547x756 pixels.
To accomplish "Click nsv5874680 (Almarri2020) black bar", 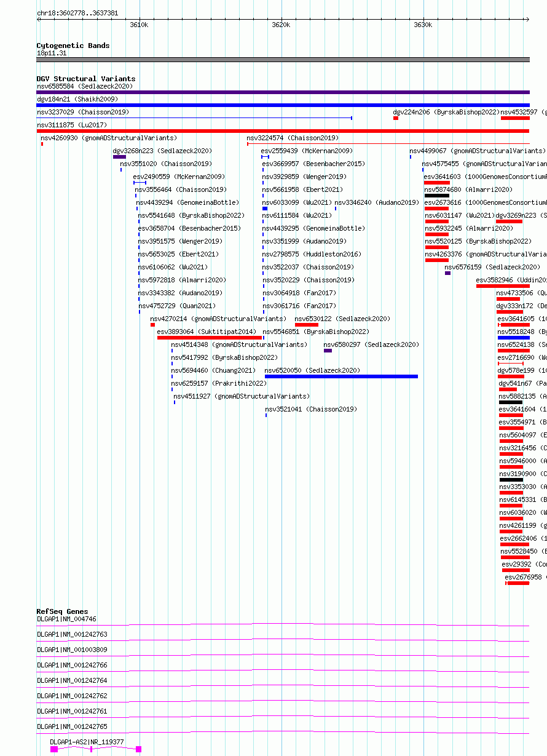I will pyautogui.click(x=437, y=196).
